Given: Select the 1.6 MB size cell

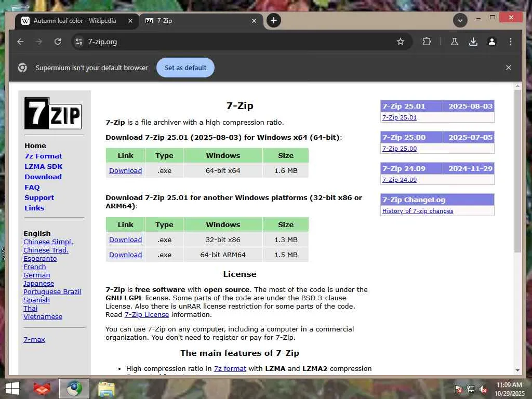Looking at the screenshot, I should point(286,170).
